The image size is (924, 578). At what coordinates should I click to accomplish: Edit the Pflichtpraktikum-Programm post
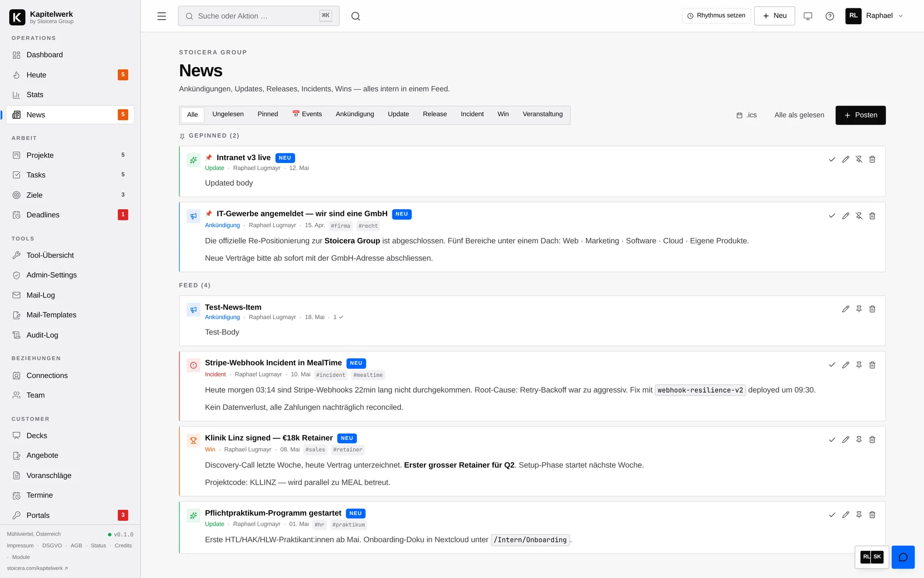(x=846, y=515)
